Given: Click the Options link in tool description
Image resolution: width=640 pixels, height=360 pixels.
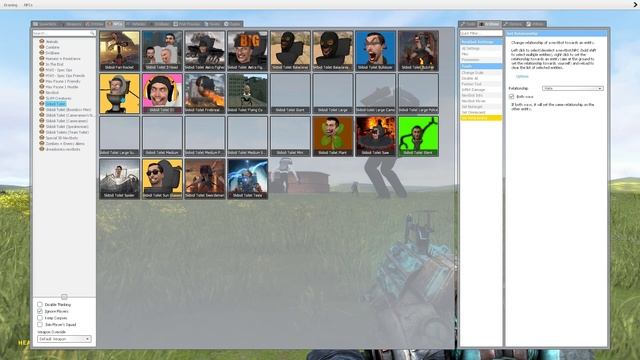Looking at the screenshot, I should coord(522,76).
